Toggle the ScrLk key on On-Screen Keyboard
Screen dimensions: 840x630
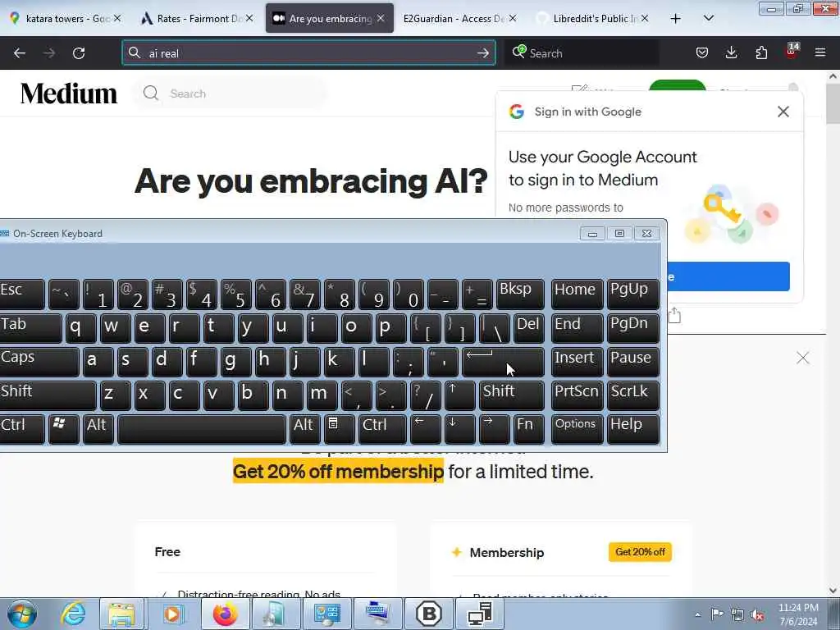click(x=632, y=395)
